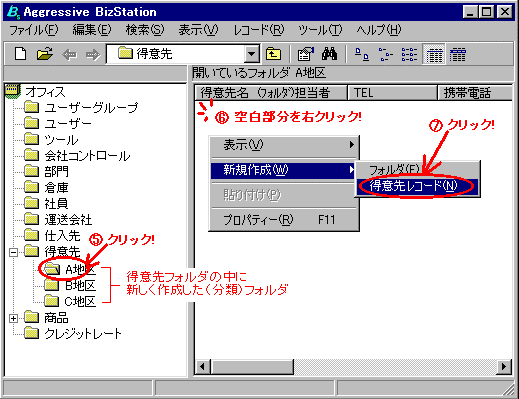Click the back arrow toolbar button

tap(70, 54)
